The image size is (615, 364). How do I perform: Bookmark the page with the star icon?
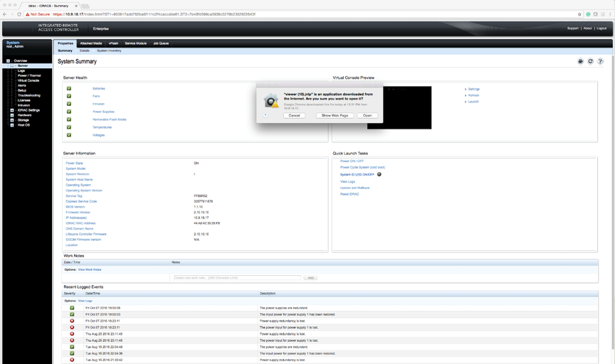point(579,14)
